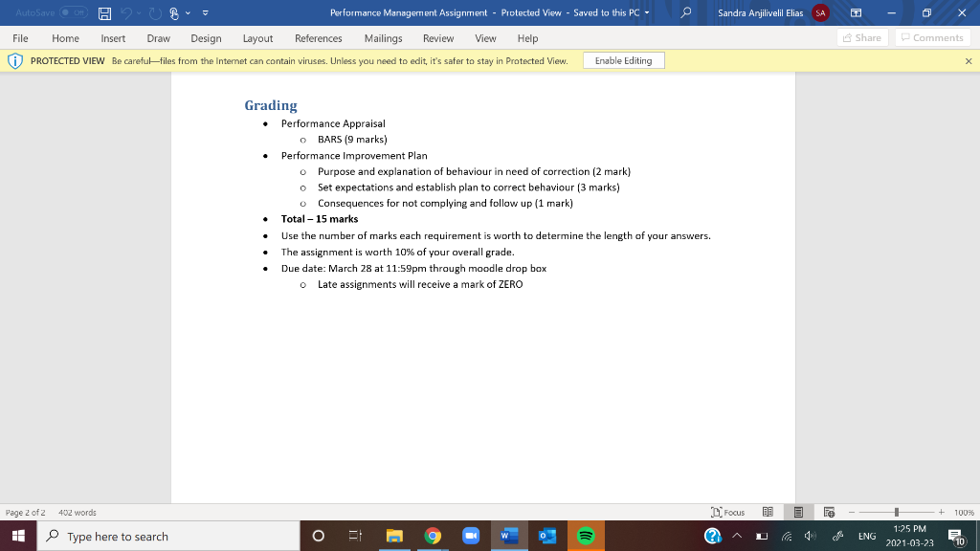Viewport: 980px width, 551px height.
Task: Launch Spotify from the taskbar
Action: click(x=586, y=537)
